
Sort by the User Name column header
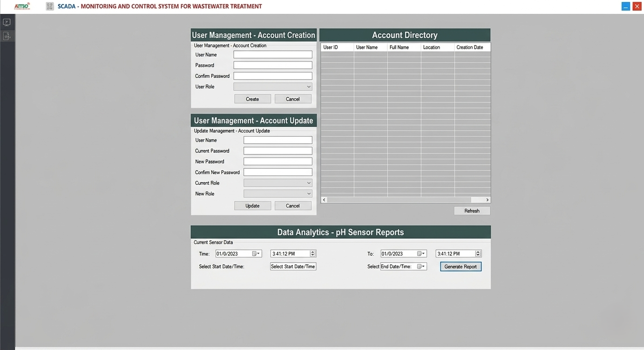coord(371,47)
